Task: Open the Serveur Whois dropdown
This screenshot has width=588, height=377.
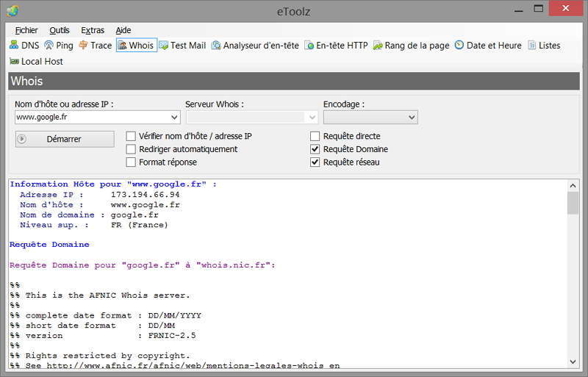Action: click(x=312, y=117)
